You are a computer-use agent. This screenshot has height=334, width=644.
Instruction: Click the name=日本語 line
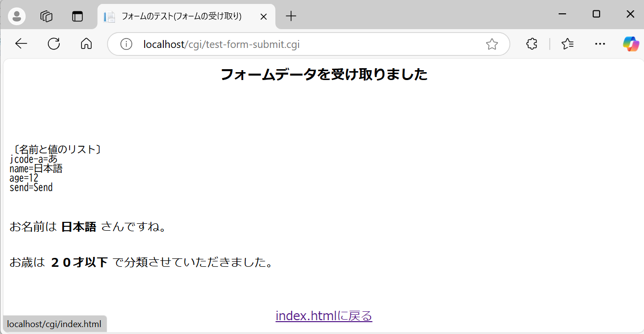point(36,168)
